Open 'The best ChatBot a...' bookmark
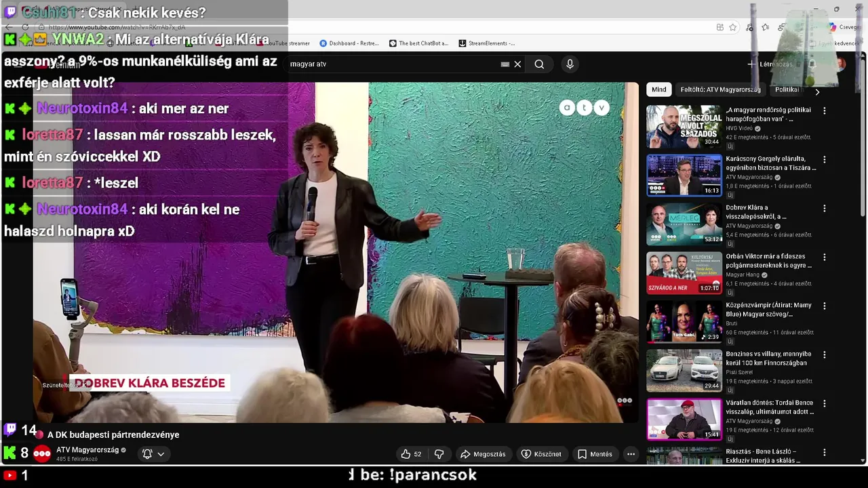The width and height of the screenshot is (868, 488). click(418, 43)
